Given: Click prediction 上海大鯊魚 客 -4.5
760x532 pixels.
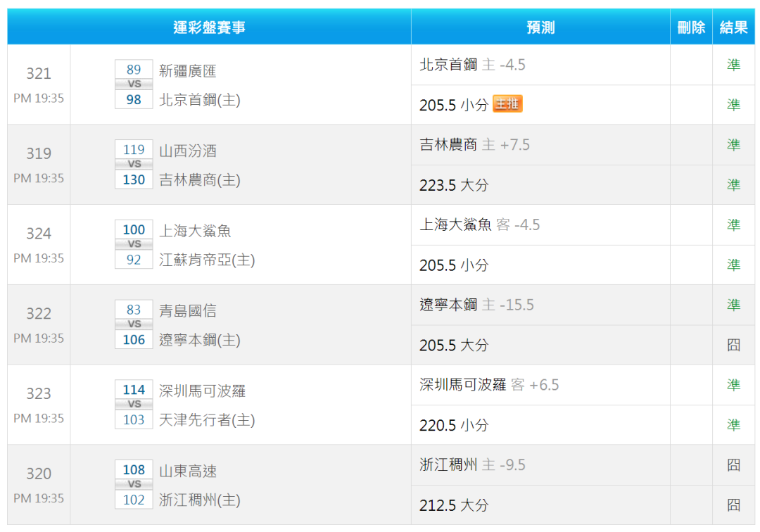Looking at the screenshot, I should click(x=479, y=224).
